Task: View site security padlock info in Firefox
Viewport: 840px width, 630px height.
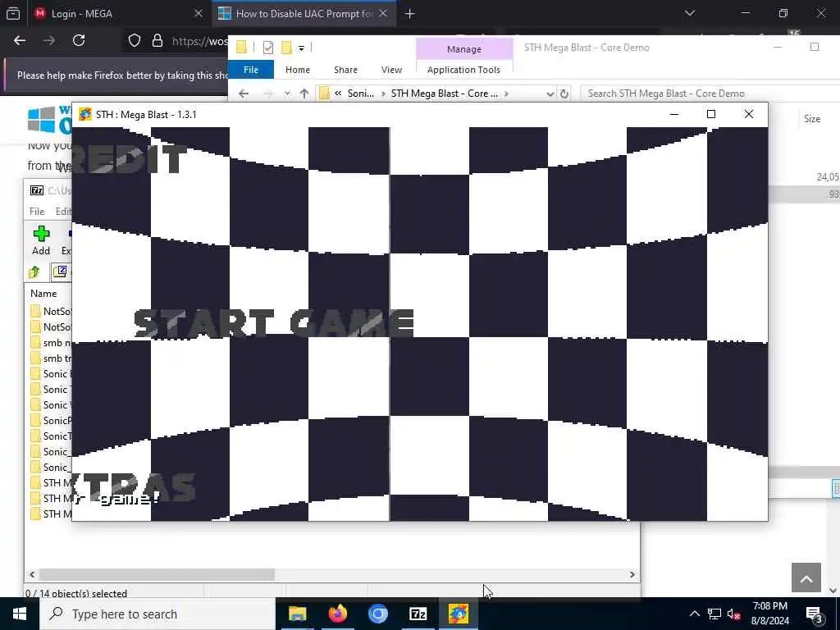Action: point(157,41)
